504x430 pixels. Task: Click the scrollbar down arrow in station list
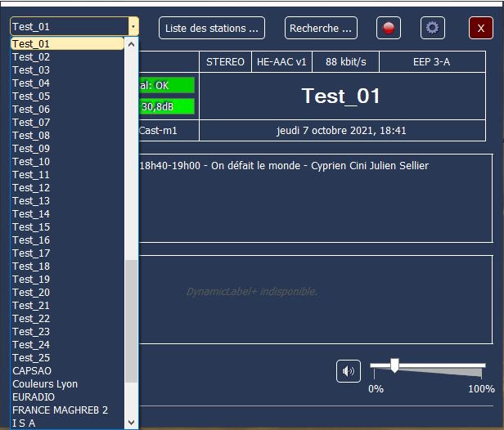point(131,423)
